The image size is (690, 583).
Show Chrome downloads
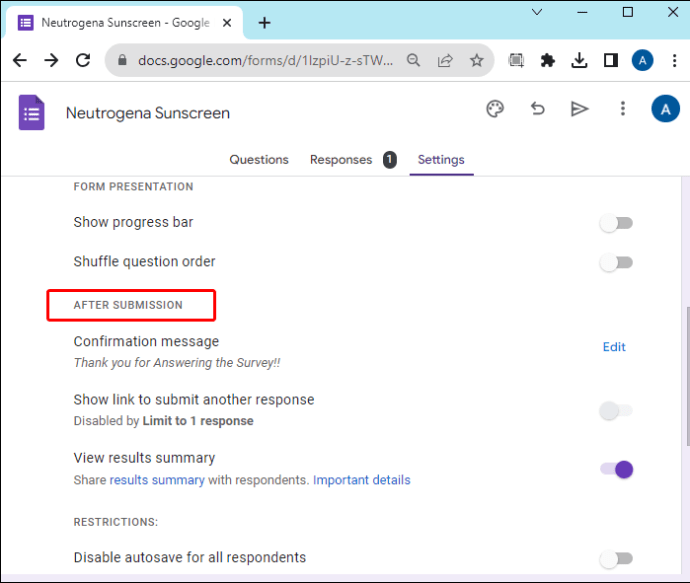coord(579,60)
